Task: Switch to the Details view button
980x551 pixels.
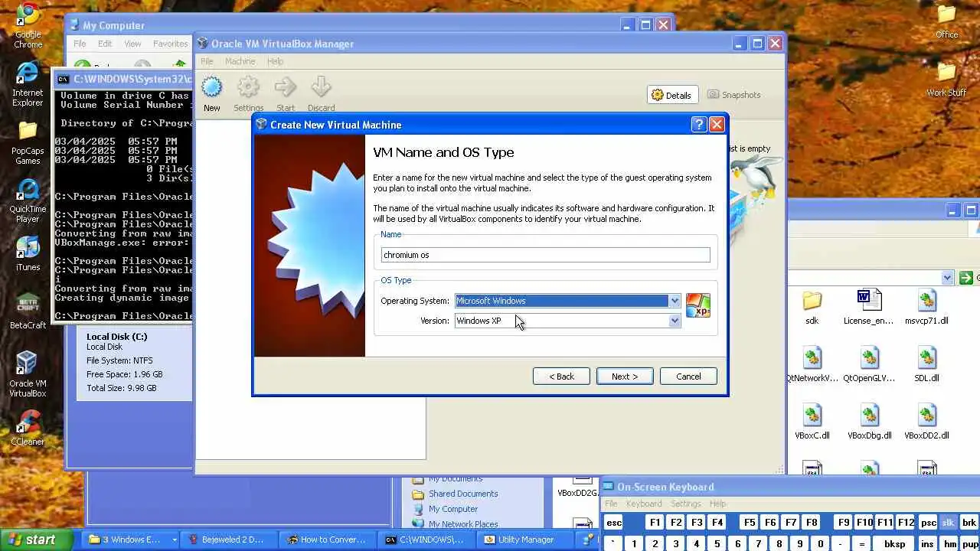Action: click(671, 95)
